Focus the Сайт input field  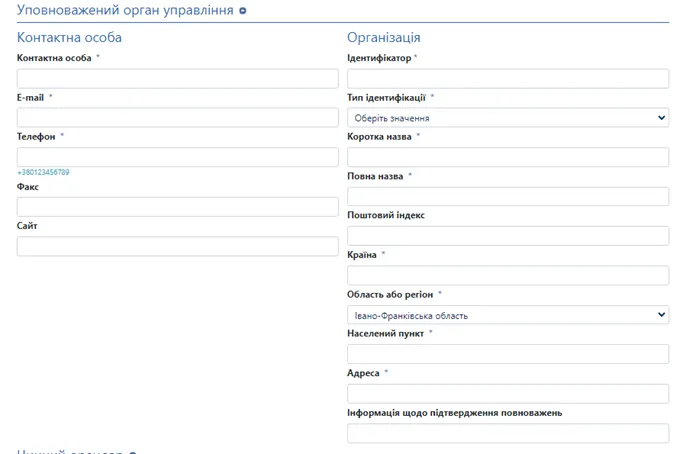point(178,246)
